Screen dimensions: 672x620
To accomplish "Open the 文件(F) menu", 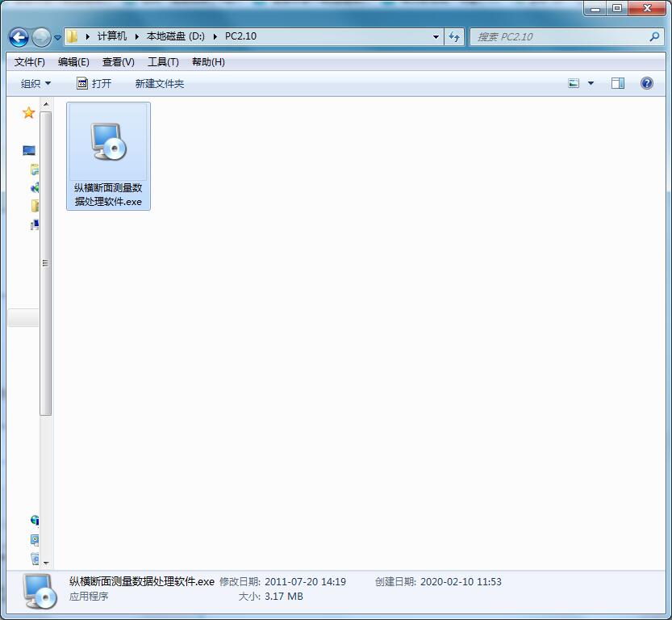I will 30,62.
